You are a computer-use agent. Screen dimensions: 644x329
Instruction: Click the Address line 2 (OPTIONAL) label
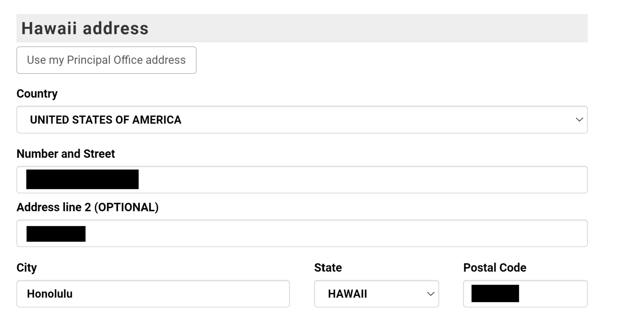pyautogui.click(x=88, y=207)
